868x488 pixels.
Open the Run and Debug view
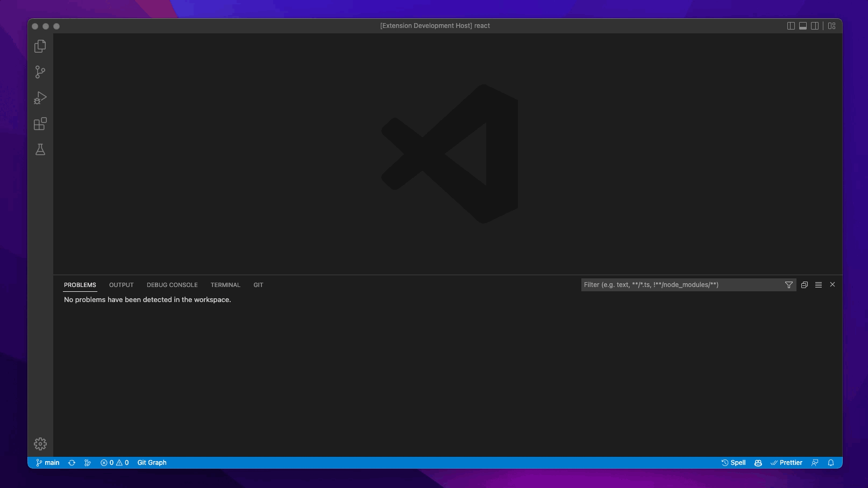tap(40, 98)
